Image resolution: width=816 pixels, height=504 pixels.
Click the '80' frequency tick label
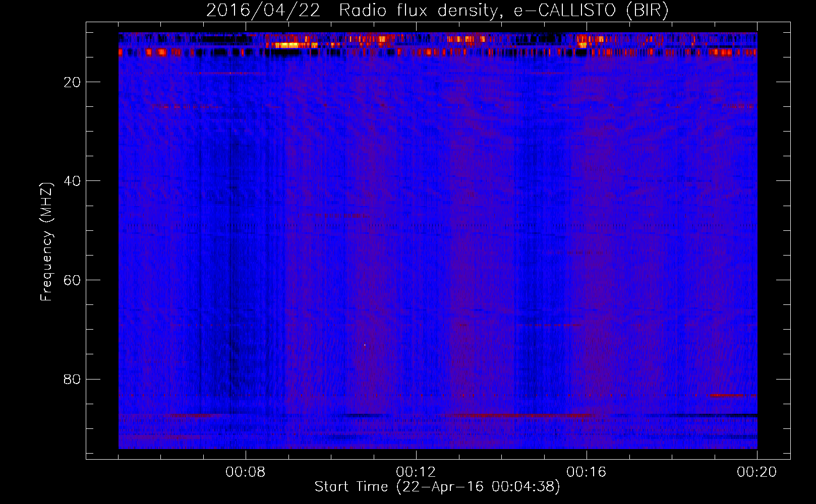(x=72, y=379)
